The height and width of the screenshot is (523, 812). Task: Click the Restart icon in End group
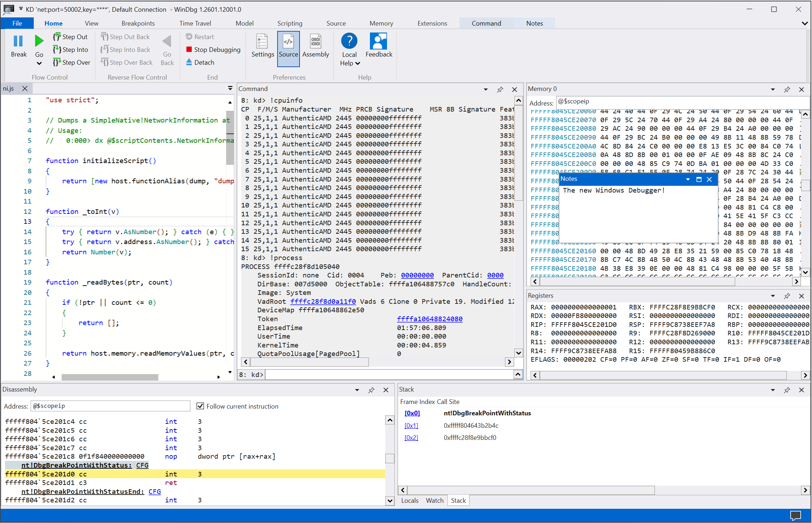coord(189,37)
